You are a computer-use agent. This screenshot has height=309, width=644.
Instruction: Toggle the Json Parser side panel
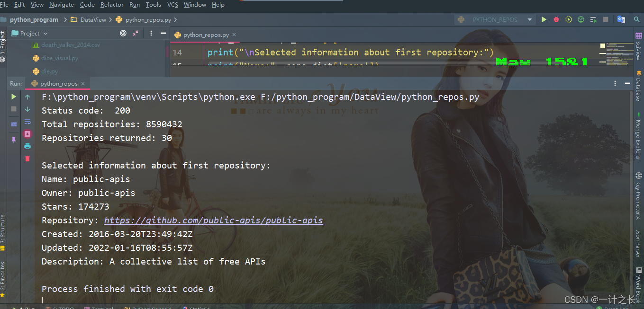click(x=638, y=243)
